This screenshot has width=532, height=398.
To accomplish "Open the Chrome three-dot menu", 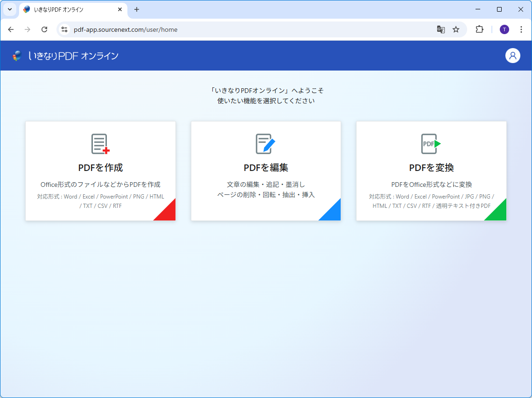I will tap(521, 29).
